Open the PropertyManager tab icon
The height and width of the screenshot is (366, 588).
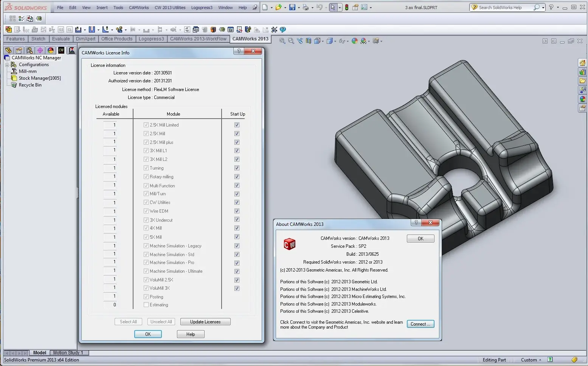[x=19, y=50]
